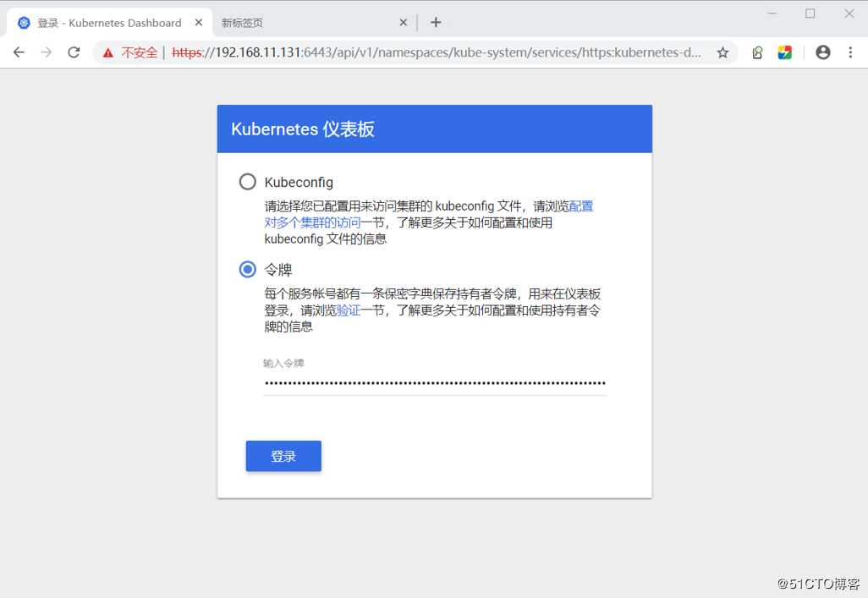Open the not-secure warning triangle icon
Image resolution: width=868 pixels, height=598 pixels.
click(x=108, y=53)
